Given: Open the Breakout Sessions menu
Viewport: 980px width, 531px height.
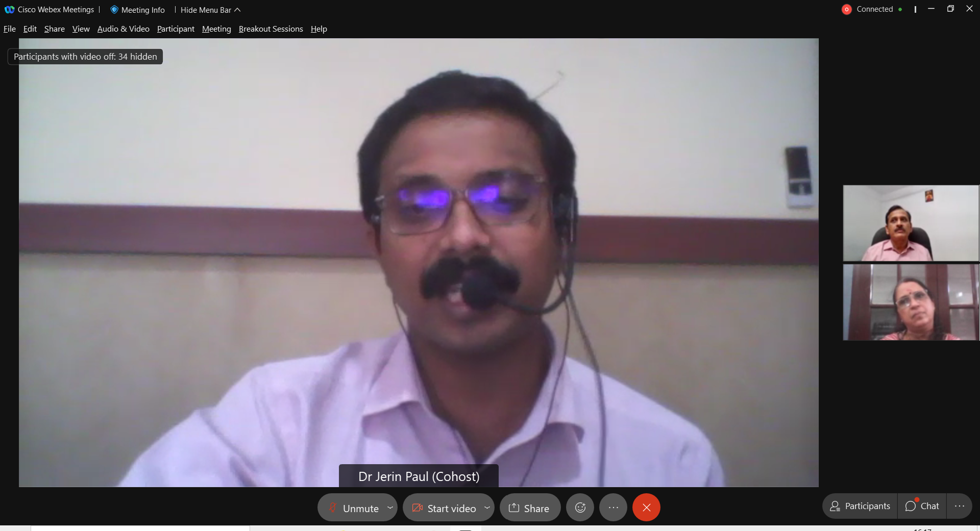Looking at the screenshot, I should tap(271, 29).
